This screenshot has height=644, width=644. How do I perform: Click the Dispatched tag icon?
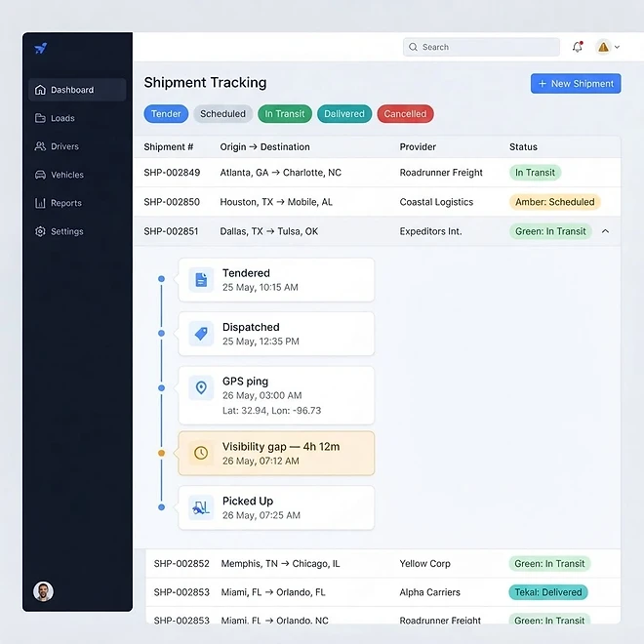click(x=201, y=334)
